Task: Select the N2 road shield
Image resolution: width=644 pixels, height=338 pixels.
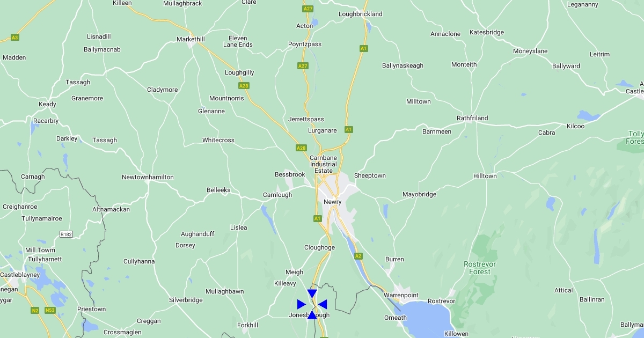Action: pyautogui.click(x=35, y=310)
